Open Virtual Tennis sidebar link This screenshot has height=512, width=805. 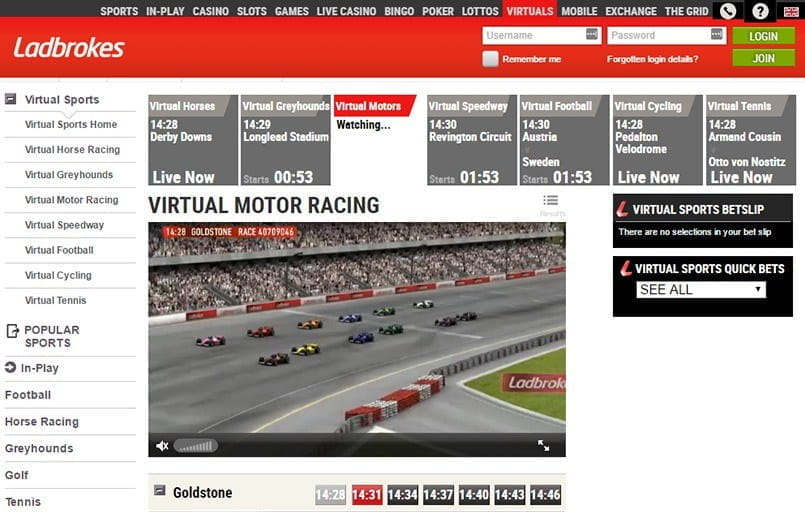pos(55,300)
